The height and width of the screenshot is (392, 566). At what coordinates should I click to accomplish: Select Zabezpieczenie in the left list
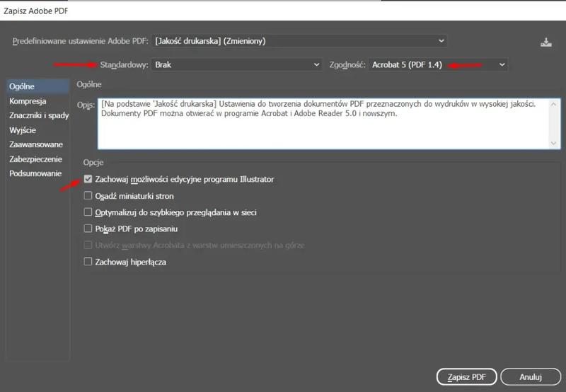coord(36,159)
